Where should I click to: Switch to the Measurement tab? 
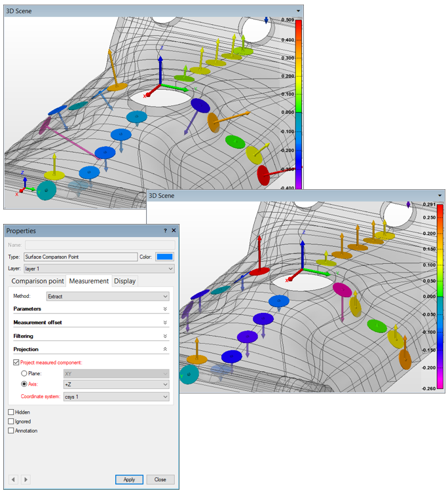[89, 281]
